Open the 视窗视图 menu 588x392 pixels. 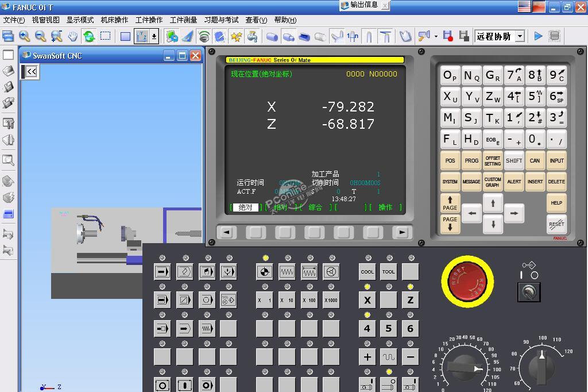pos(45,20)
